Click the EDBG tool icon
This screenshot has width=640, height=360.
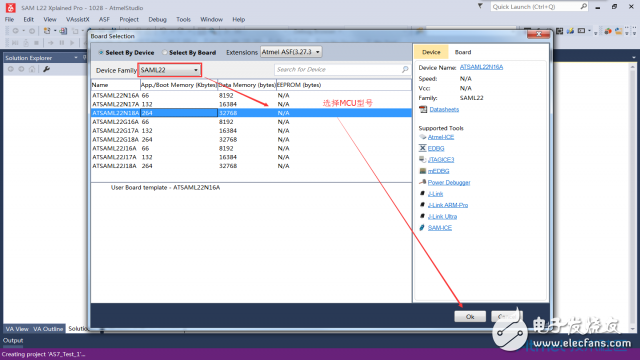pyautogui.click(x=422, y=148)
